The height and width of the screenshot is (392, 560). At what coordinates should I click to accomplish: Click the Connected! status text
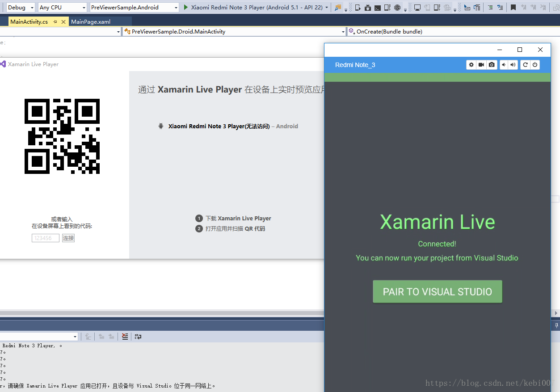pyautogui.click(x=437, y=244)
